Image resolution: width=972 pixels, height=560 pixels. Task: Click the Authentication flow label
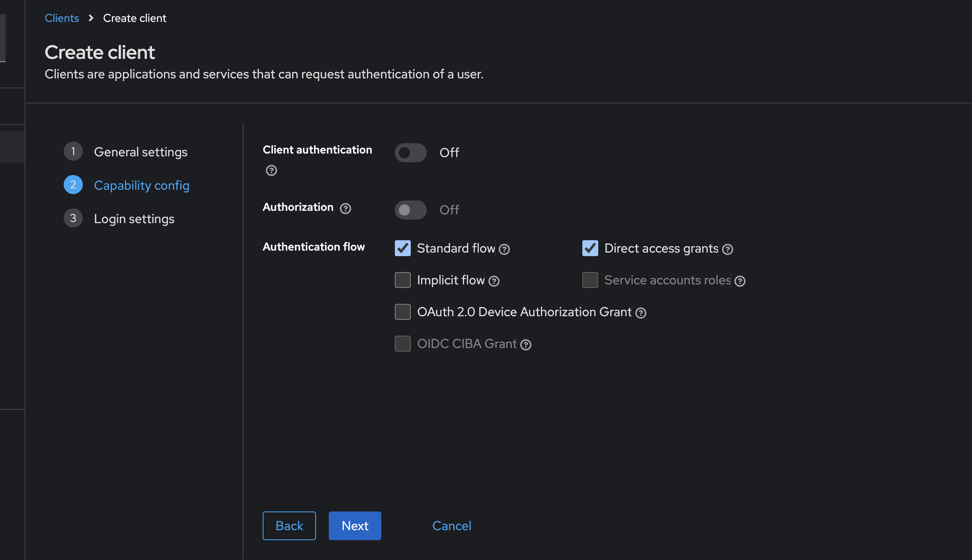(314, 247)
